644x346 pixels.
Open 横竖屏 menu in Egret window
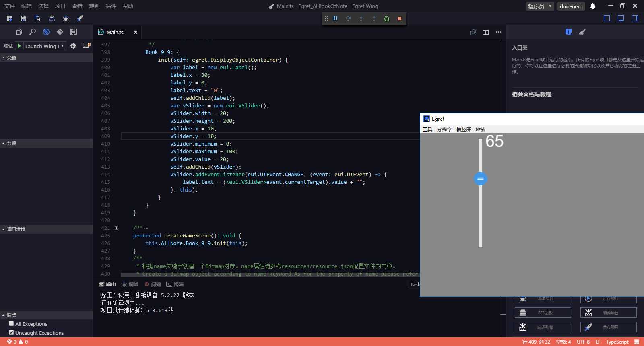click(464, 129)
